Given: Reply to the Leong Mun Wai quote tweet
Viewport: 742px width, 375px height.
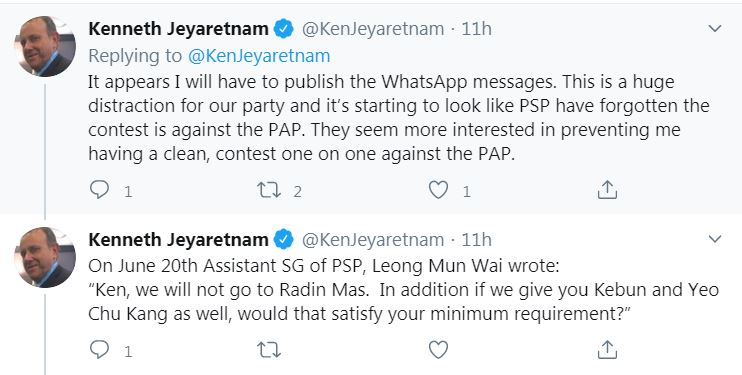Looking at the screenshot, I should (x=99, y=350).
